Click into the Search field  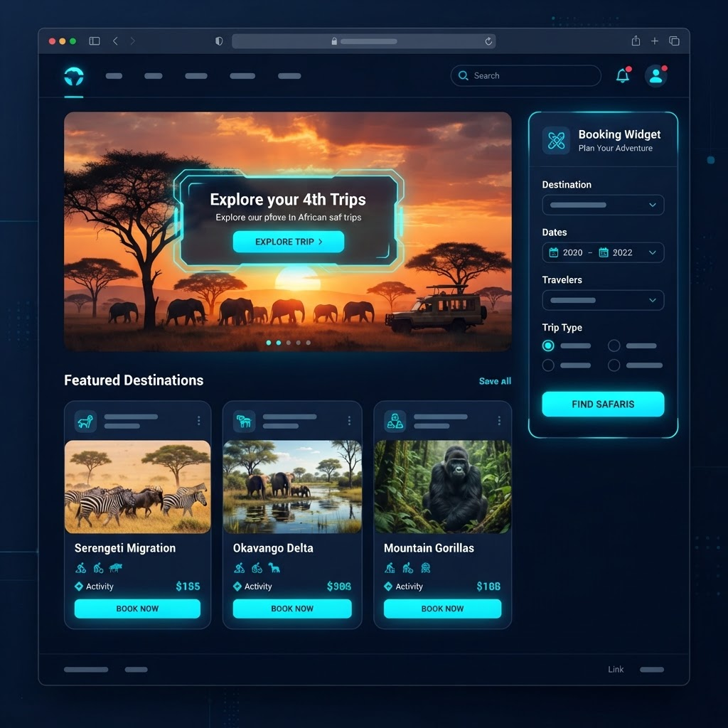click(x=525, y=75)
